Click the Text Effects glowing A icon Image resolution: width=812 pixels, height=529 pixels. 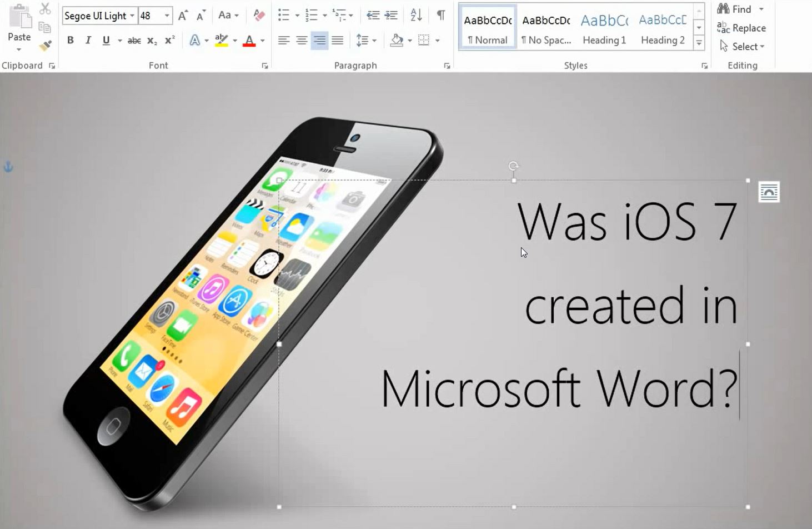194,41
